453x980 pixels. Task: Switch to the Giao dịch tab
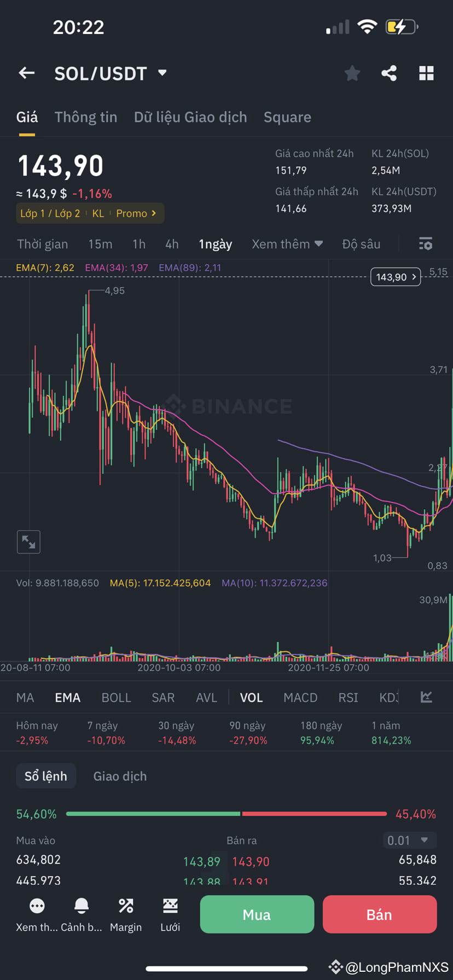pyautogui.click(x=119, y=775)
